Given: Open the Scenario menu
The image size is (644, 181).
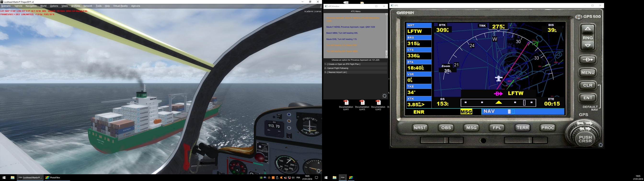Looking at the screenshot, I should pos(6,6).
